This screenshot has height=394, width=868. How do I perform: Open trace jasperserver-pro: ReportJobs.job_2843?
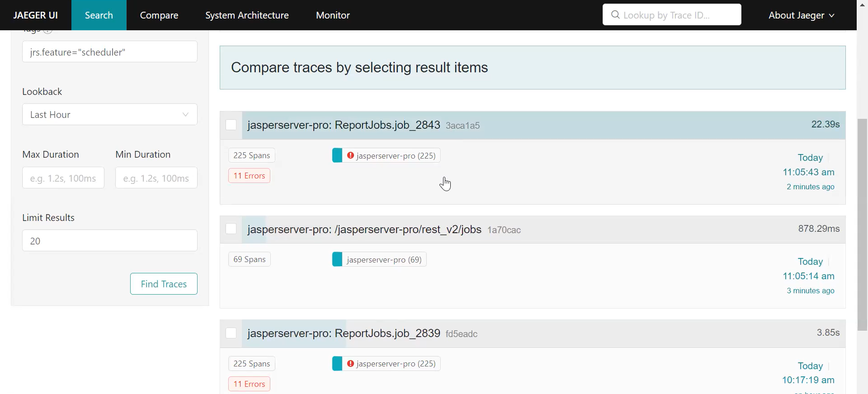(x=344, y=125)
